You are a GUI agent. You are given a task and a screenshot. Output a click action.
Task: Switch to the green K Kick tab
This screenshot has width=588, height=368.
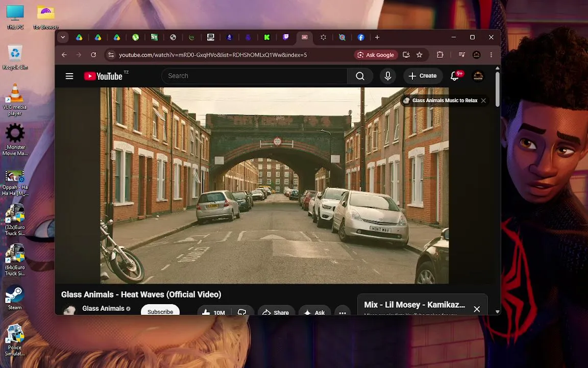267,37
